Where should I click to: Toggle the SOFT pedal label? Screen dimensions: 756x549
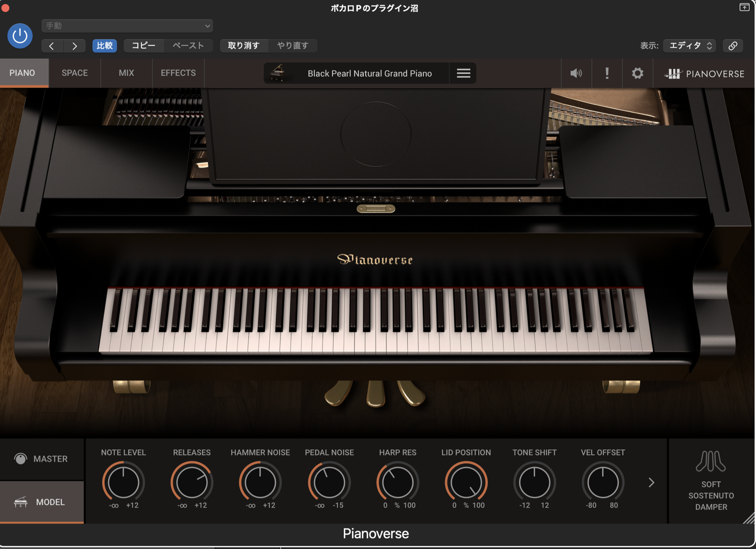tap(711, 484)
